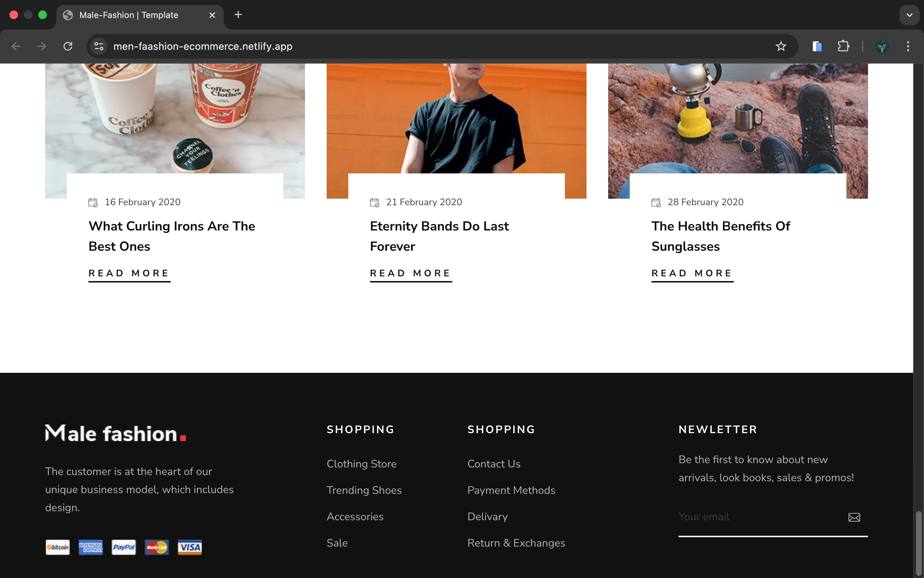Click the 16 February 2020 date text
This screenshot has height=578, width=924.
[x=143, y=202]
